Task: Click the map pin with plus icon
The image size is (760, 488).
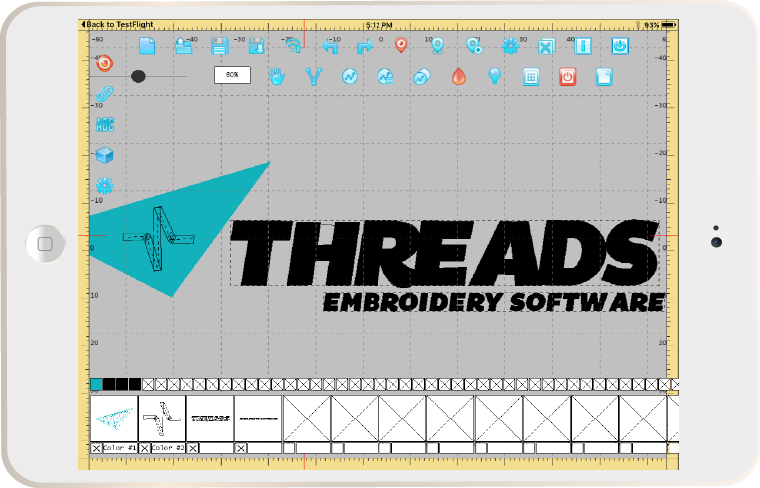Action: click(474, 46)
